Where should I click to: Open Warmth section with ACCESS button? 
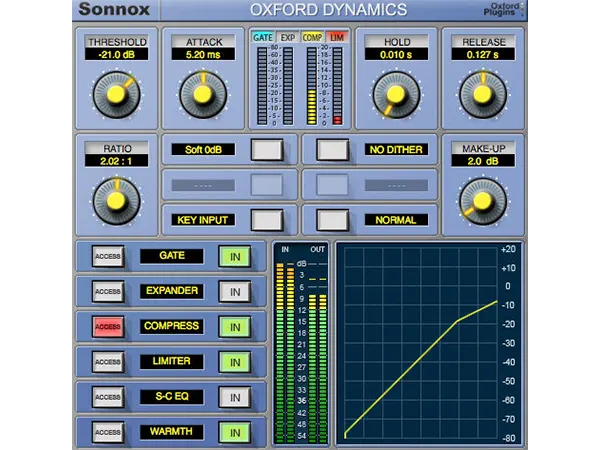click(x=108, y=432)
